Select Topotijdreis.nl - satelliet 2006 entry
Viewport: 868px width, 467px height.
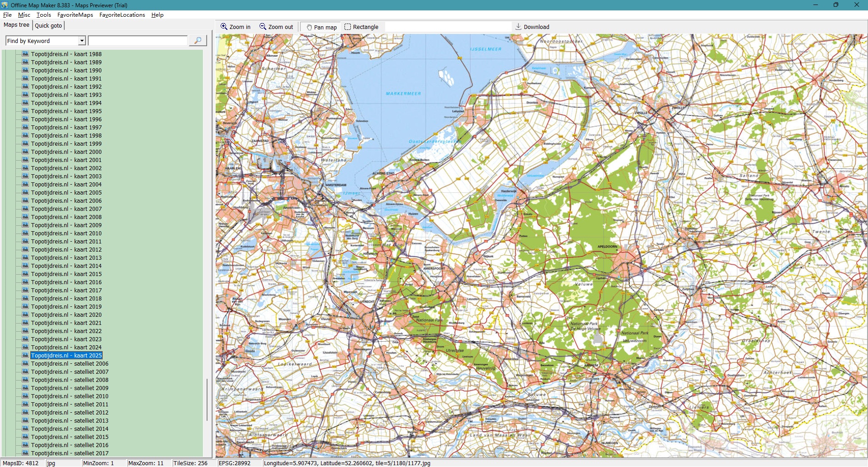click(x=70, y=364)
